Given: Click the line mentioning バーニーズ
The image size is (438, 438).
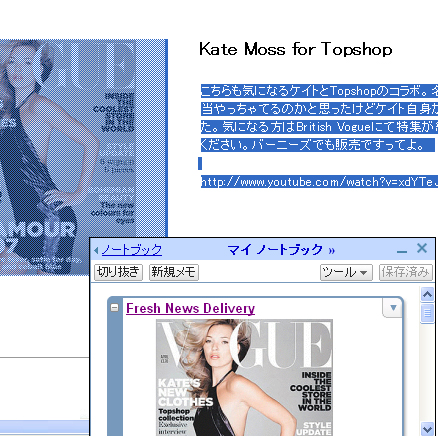Looking at the screenshot, I should (x=318, y=145).
